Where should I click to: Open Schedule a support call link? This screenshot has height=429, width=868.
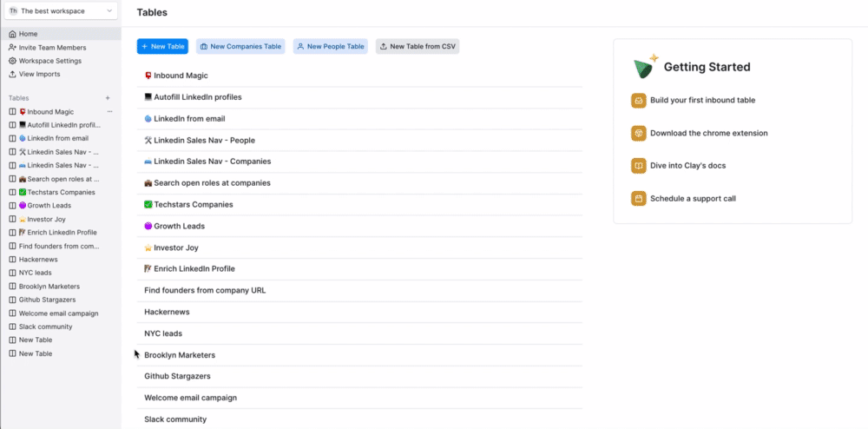[x=693, y=198]
